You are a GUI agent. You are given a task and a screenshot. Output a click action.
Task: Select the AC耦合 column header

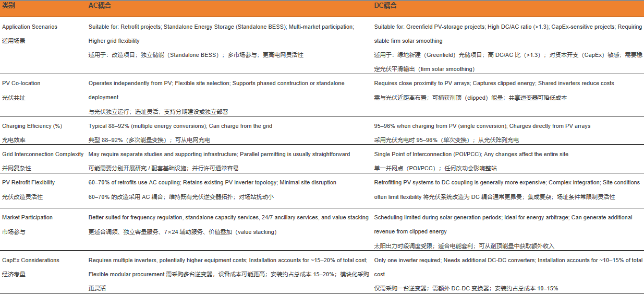point(100,5)
